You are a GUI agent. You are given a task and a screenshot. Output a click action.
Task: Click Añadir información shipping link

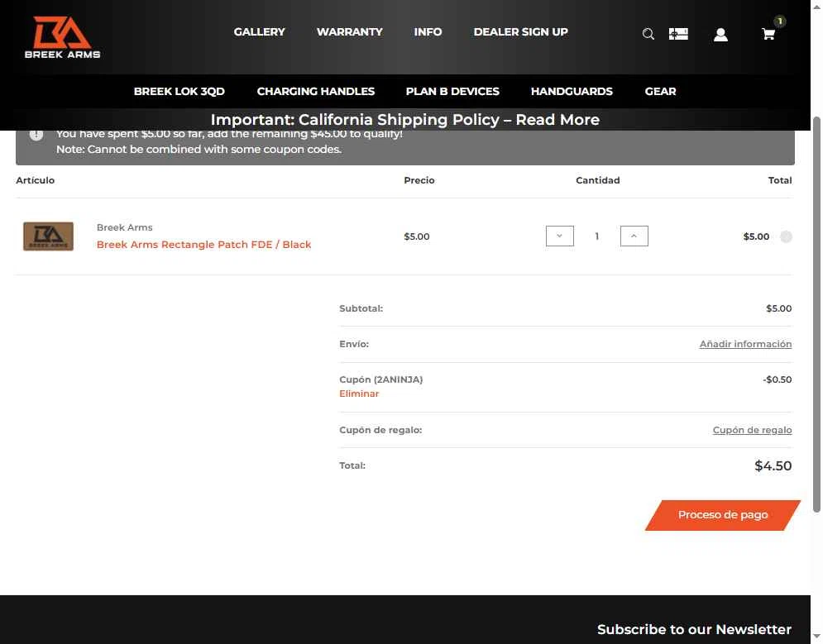(x=745, y=344)
